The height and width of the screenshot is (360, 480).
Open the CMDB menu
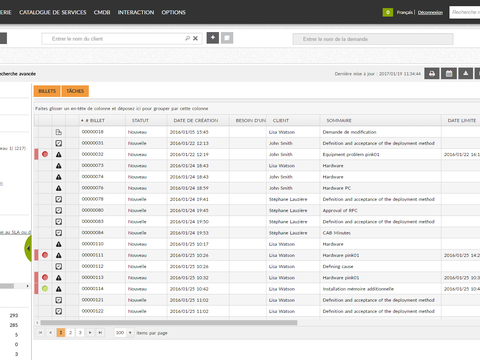tap(102, 12)
